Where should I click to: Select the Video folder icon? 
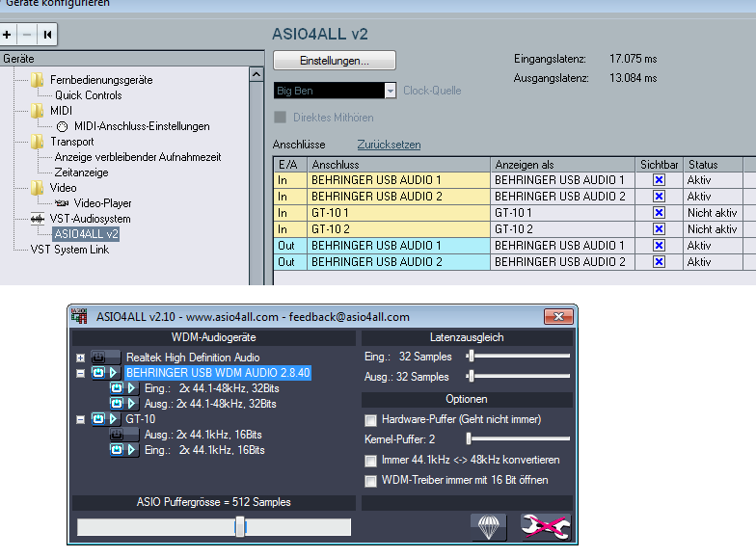37,187
